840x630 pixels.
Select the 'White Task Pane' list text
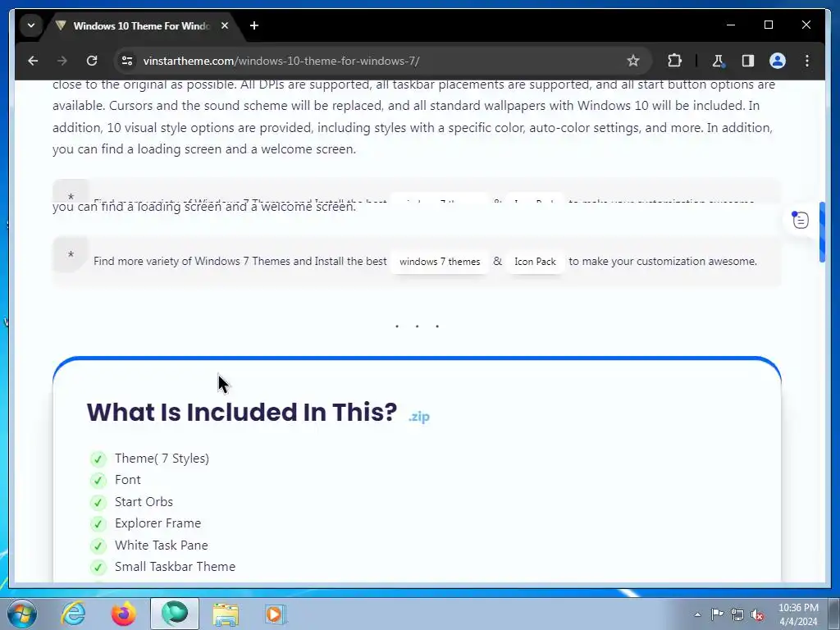pyautogui.click(x=162, y=546)
